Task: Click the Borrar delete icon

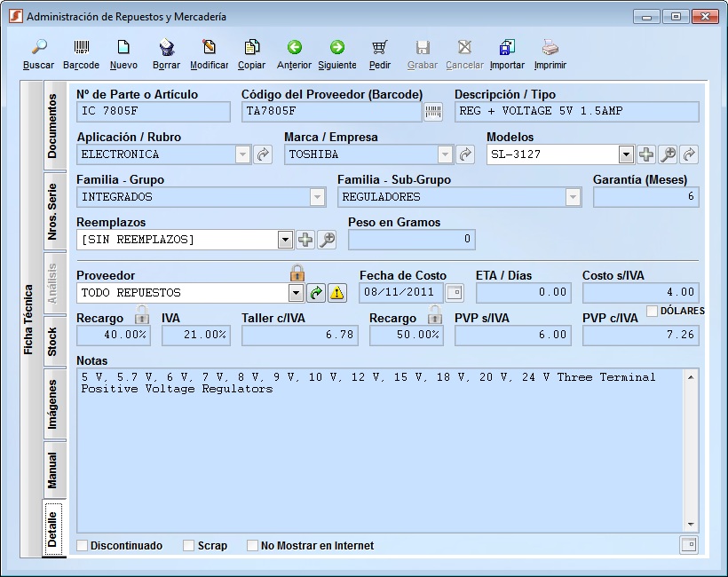Action: [x=166, y=48]
